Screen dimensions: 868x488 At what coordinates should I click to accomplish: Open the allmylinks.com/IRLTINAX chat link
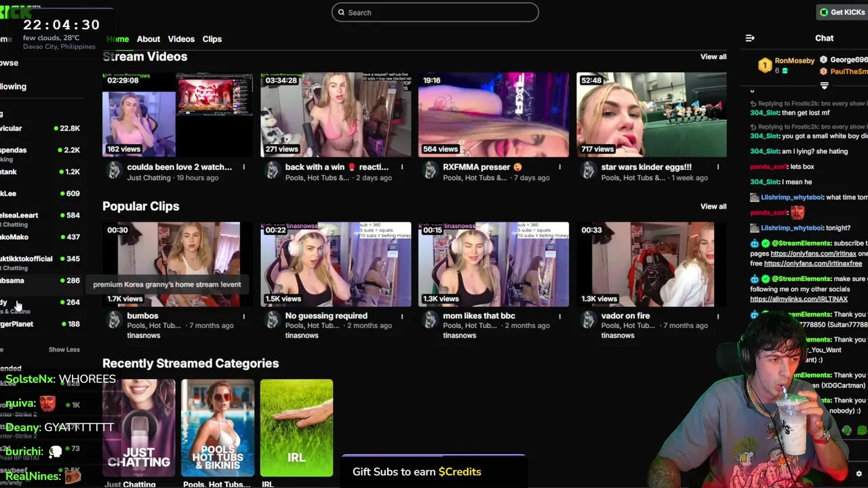[x=799, y=299]
